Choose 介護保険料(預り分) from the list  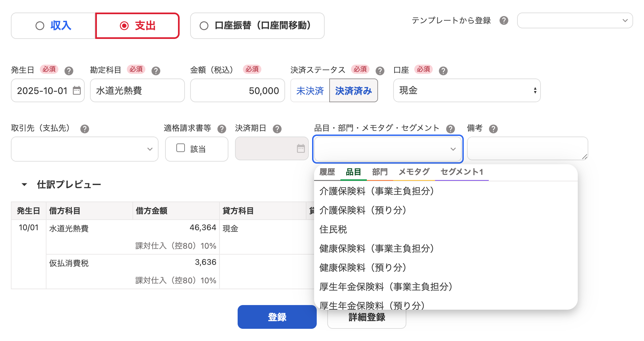click(x=446, y=210)
